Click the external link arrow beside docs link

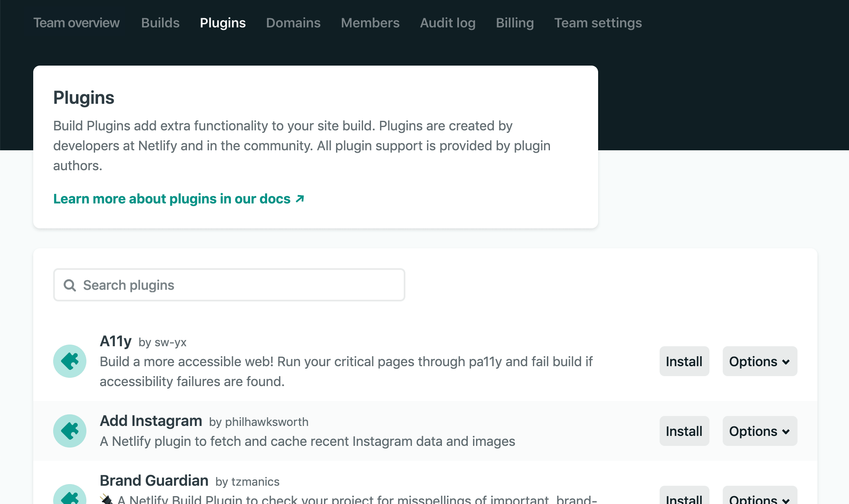click(x=300, y=199)
